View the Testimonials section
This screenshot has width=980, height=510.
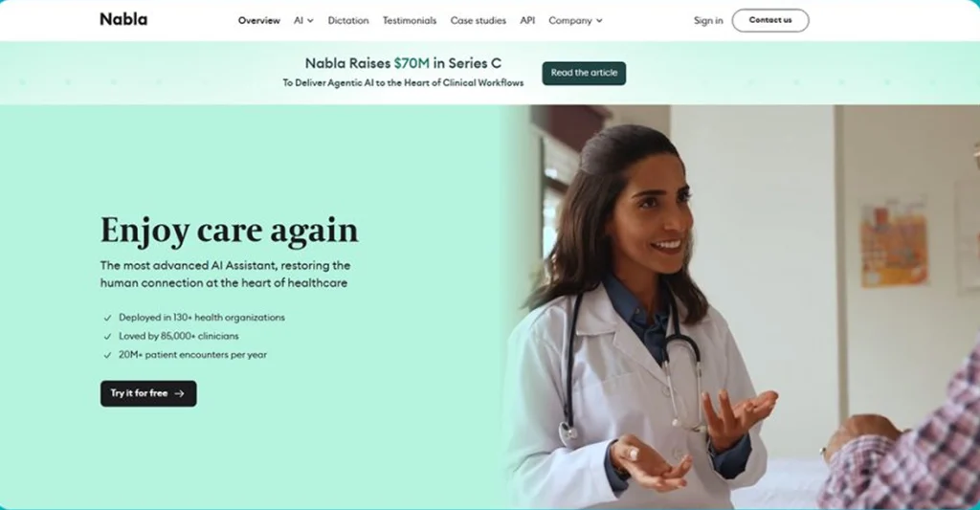click(x=410, y=21)
